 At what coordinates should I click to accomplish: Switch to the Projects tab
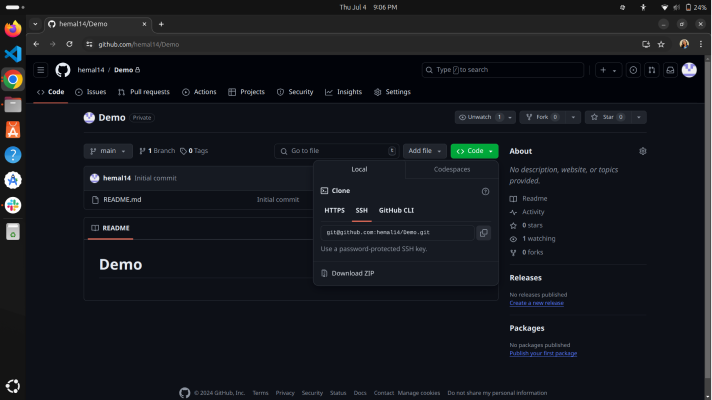247,92
